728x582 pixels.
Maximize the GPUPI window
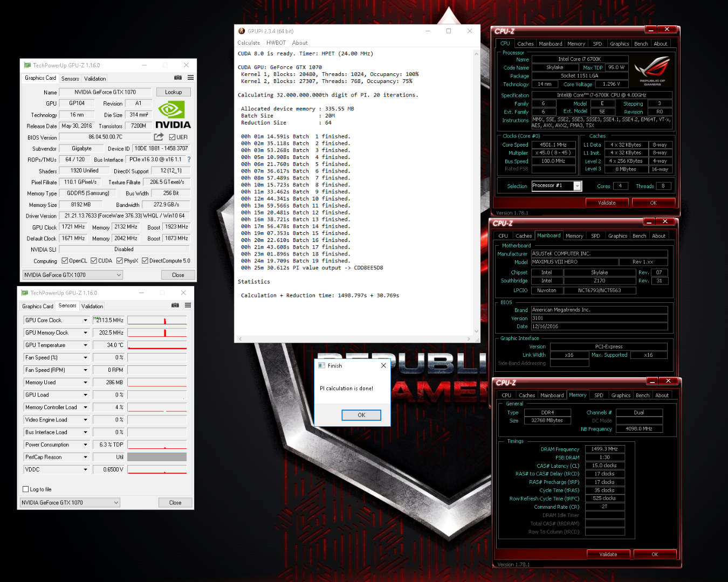click(448, 31)
